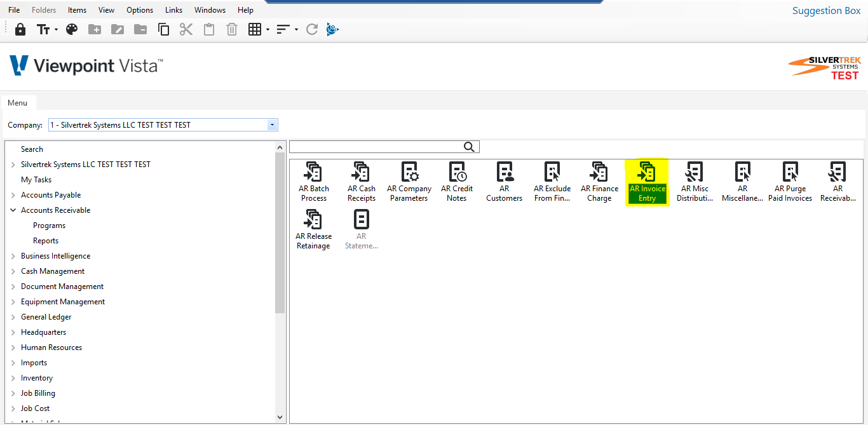The height and width of the screenshot is (425, 868).
Task: Select the Menu tab
Action: pyautogui.click(x=18, y=103)
